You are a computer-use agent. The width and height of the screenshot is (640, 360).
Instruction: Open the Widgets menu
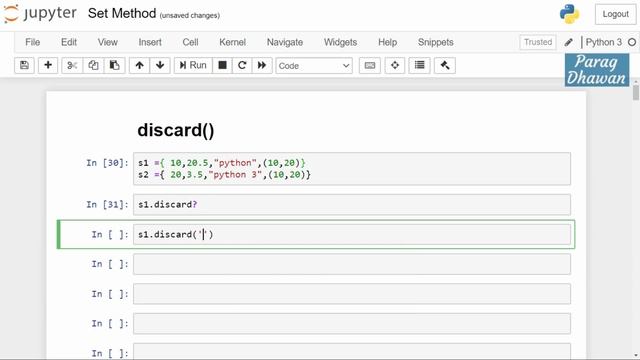[340, 42]
